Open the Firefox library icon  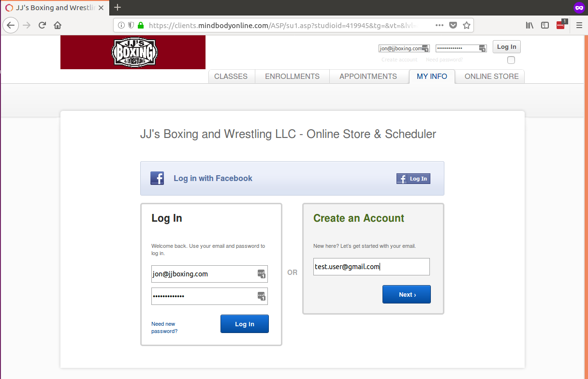click(x=529, y=25)
